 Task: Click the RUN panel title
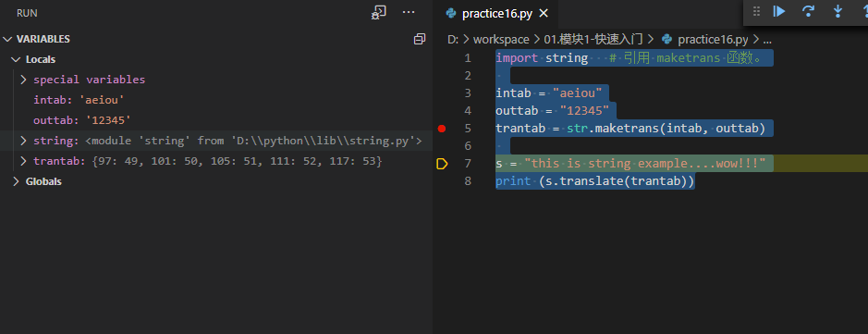point(27,13)
